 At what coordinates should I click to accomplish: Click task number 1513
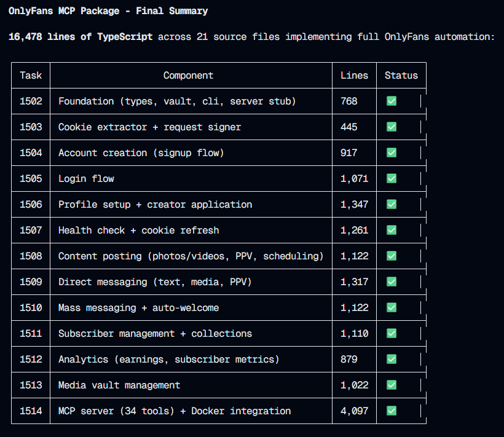tap(31, 385)
